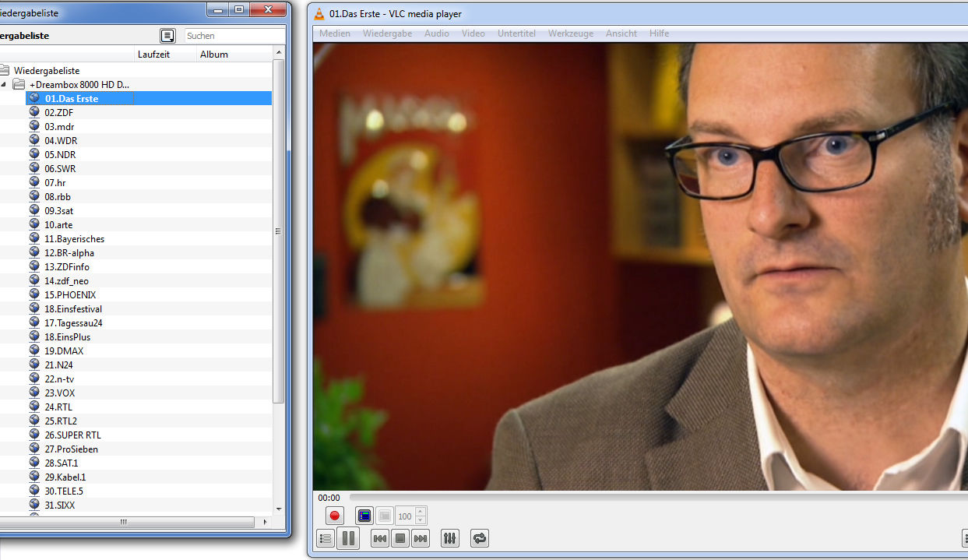968x560 pixels.
Task: Toggle loop repeat mode
Action: click(x=480, y=537)
